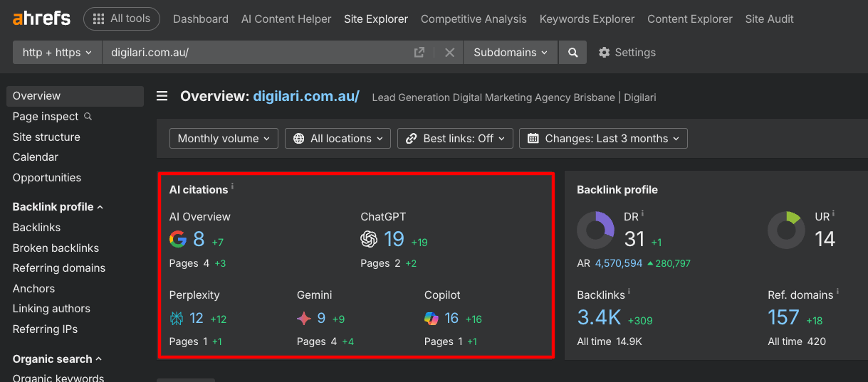Expand the Monthly volume dropdown
Image resolution: width=868 pixels, height=382 pixels.
pos(224,138)
